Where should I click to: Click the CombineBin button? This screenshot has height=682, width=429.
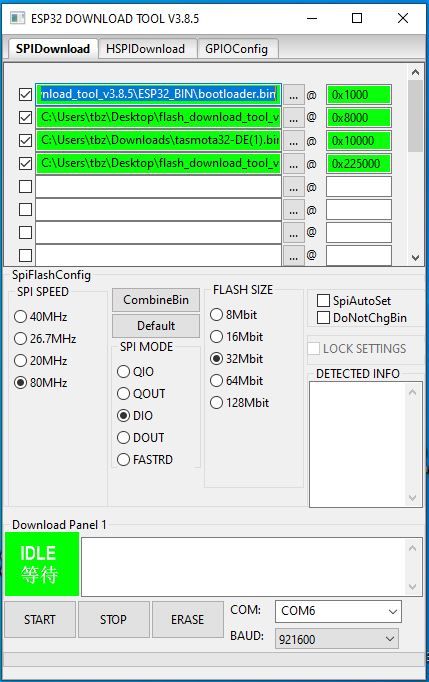coord(156,300)
